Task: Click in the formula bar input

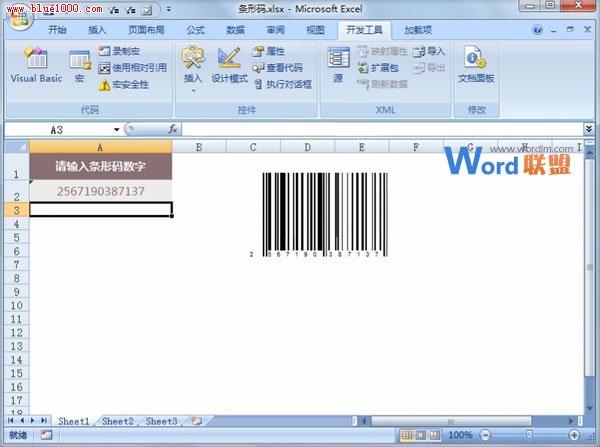Action: click(x=383, y=130)
